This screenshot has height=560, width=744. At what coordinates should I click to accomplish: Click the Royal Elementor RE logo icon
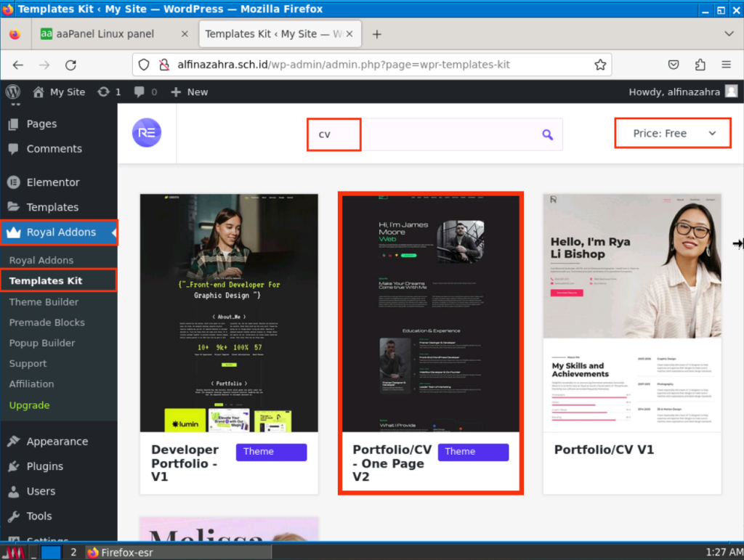click(x=147, y=133)
